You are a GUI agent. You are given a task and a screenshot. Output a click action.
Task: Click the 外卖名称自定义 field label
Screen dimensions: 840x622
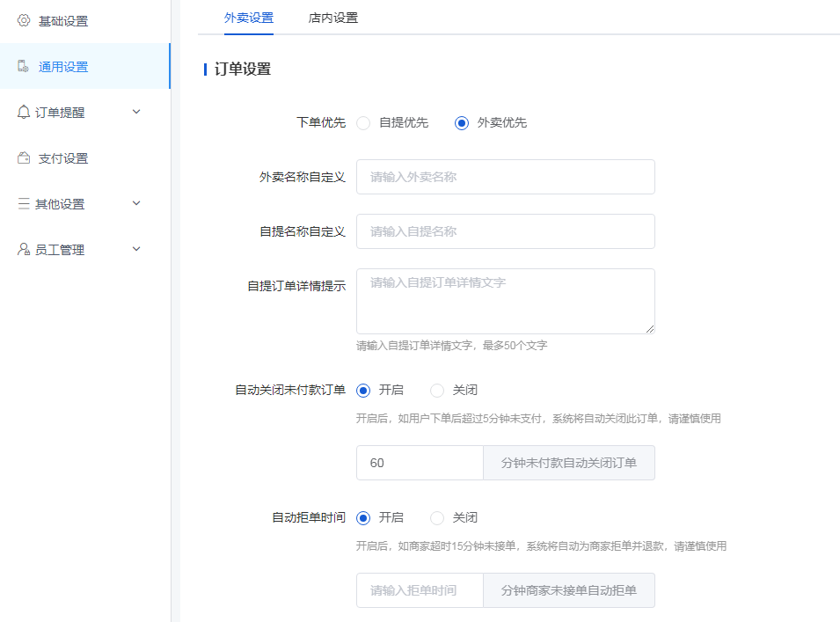(303, 177)
